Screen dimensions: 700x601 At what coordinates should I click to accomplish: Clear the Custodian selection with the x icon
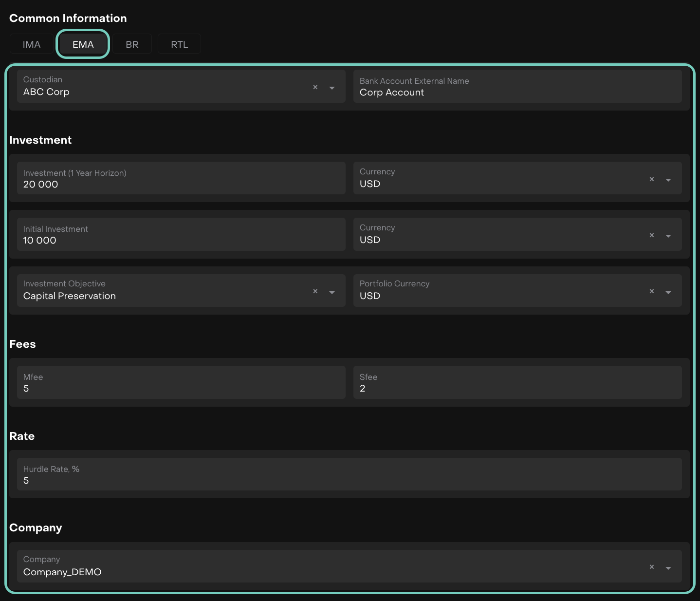315,87
